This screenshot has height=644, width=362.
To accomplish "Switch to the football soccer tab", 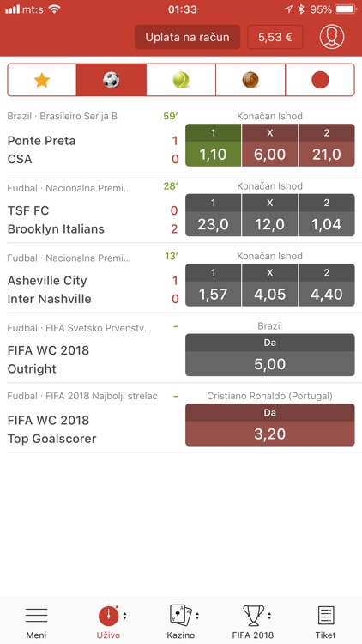I will pos(112,80).
